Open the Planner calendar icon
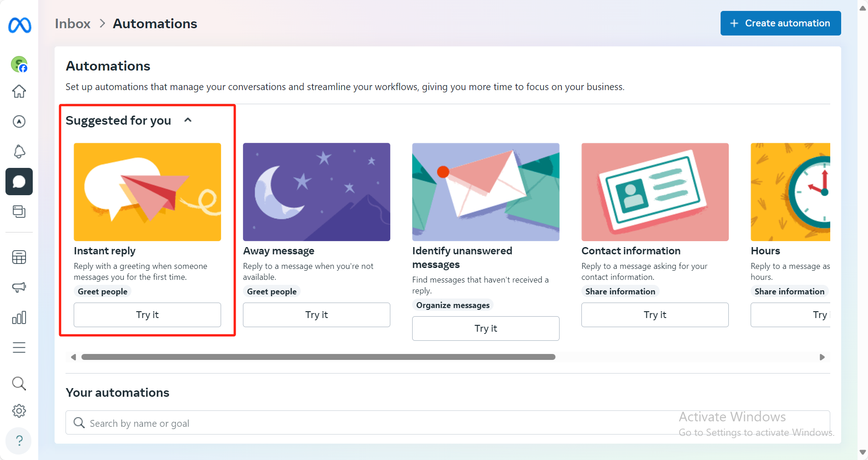868x460 pixels. (x=19, y=257)
